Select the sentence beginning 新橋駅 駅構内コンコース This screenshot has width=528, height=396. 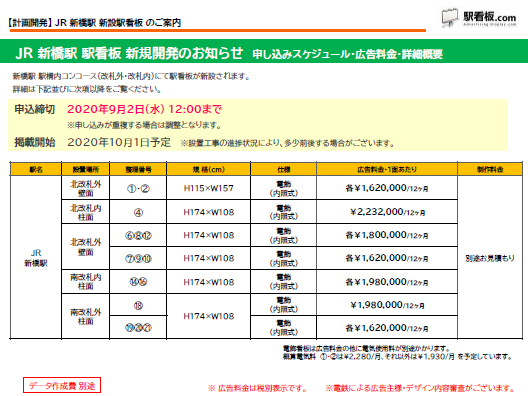point(132,76)
